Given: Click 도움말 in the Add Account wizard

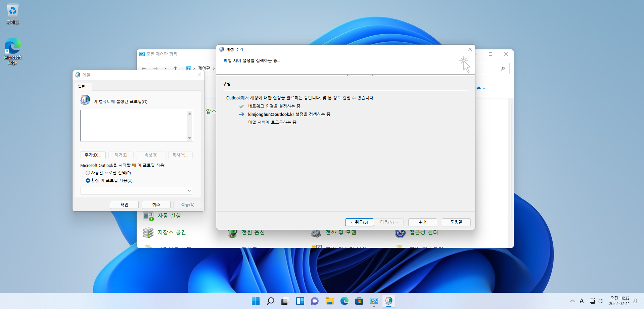Looking at the screenshot, I should [x=456, y=222].
